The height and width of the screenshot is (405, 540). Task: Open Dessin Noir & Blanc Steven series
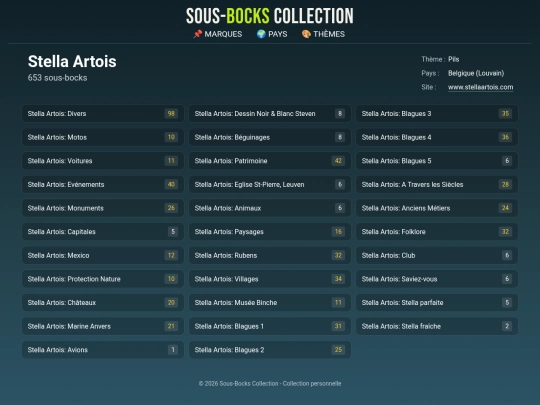[x=270, y=114]
